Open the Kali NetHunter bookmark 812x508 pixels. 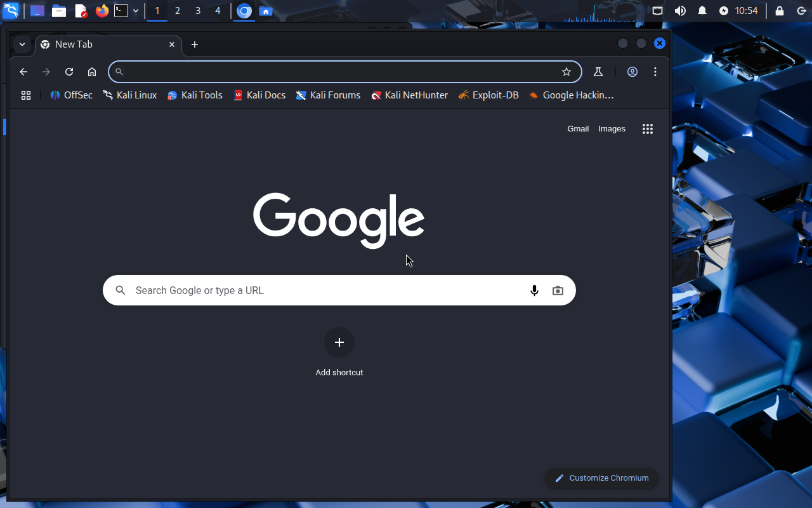(x=410, y=95)
